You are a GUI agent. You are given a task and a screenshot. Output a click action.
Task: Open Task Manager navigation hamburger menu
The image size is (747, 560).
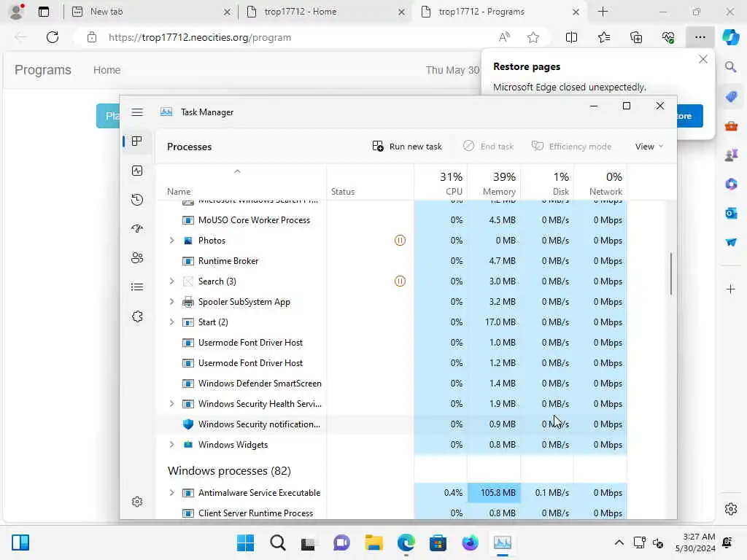click(x=137, y=112)
